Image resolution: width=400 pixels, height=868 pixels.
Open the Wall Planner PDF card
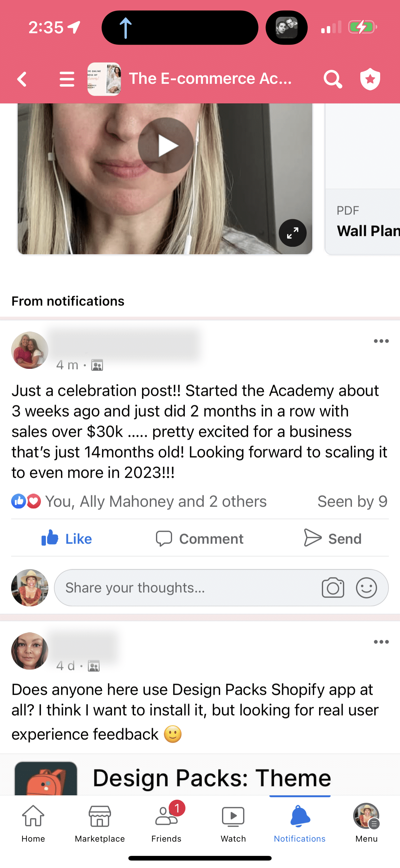(x=362, y=179)
